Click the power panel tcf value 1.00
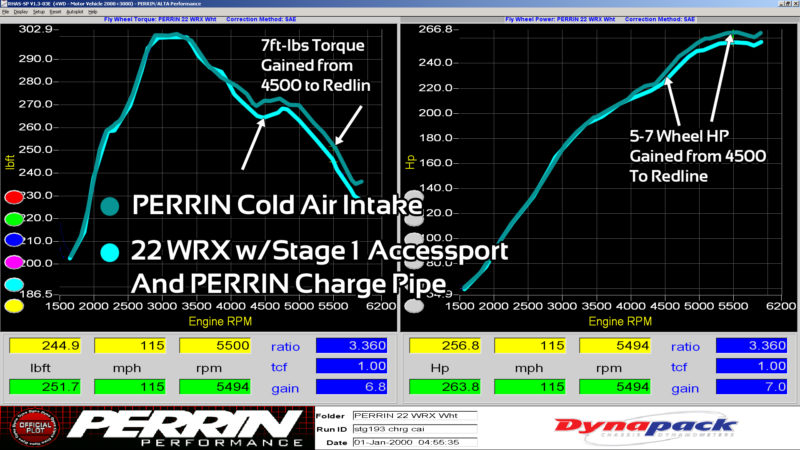Image resolution: width=800 pixels, height=450 pixels. click(751, 366)
